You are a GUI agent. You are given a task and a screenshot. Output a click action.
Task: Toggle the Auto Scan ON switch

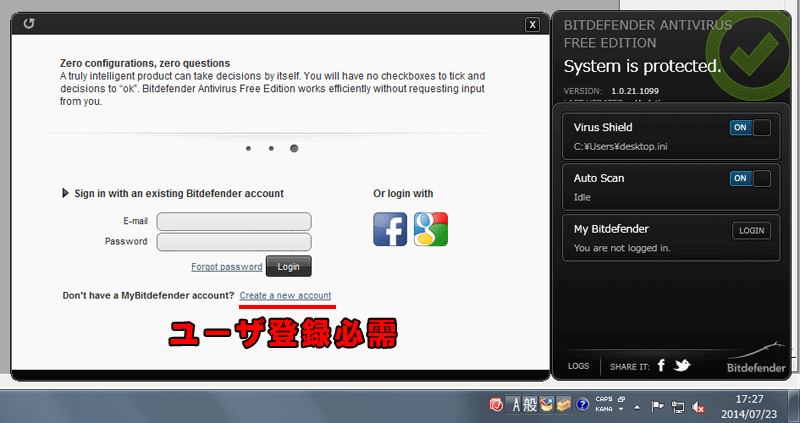[x=750, y=179]
